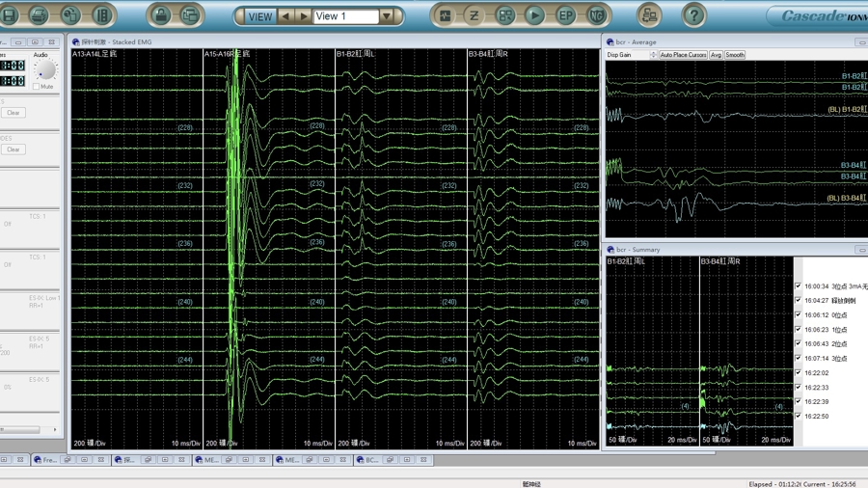
Task: Click the four-squares layout toolbar icon
Action: [504, 15]
